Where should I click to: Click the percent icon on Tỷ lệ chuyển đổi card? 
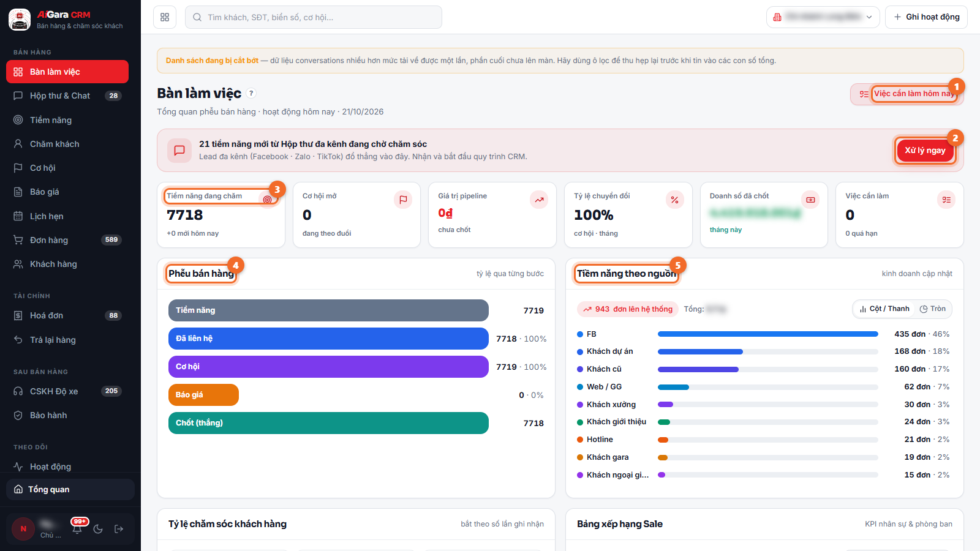click(x=674, y=200)
